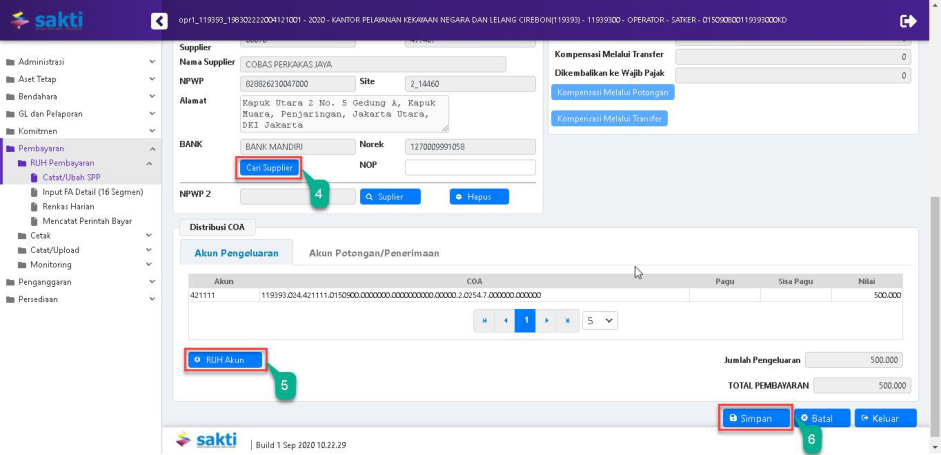Click the logout icon in header
Screen dimensions: 941x455
[x=908, y=21]
